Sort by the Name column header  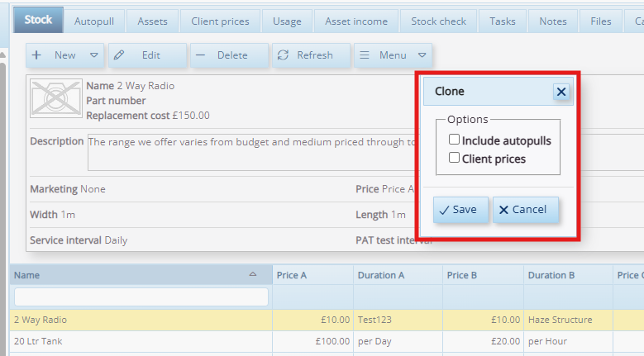(141, 275)
